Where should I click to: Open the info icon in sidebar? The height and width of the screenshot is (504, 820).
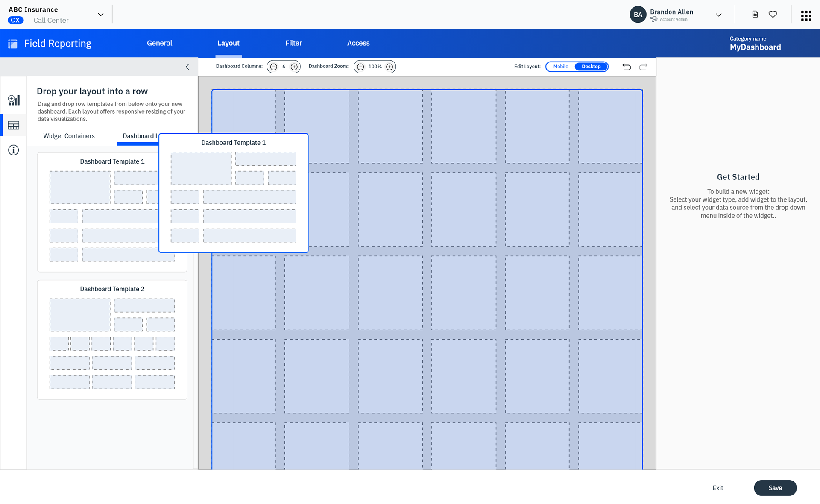(x=14, y=150)
